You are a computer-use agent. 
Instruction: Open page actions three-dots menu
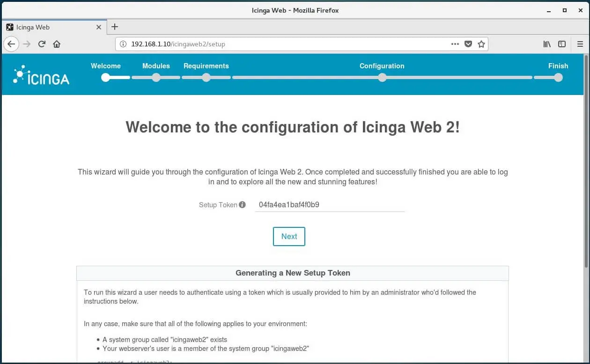pos(455,44)
